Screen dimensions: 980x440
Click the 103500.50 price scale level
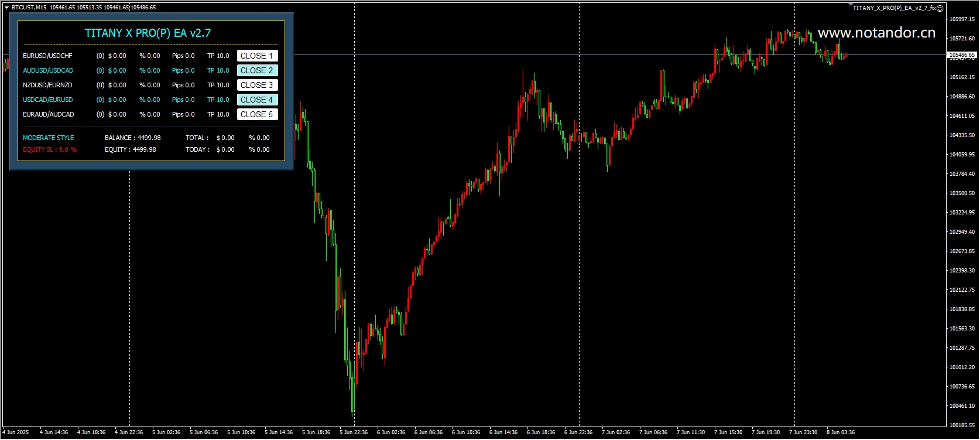(x=962, y=193)
